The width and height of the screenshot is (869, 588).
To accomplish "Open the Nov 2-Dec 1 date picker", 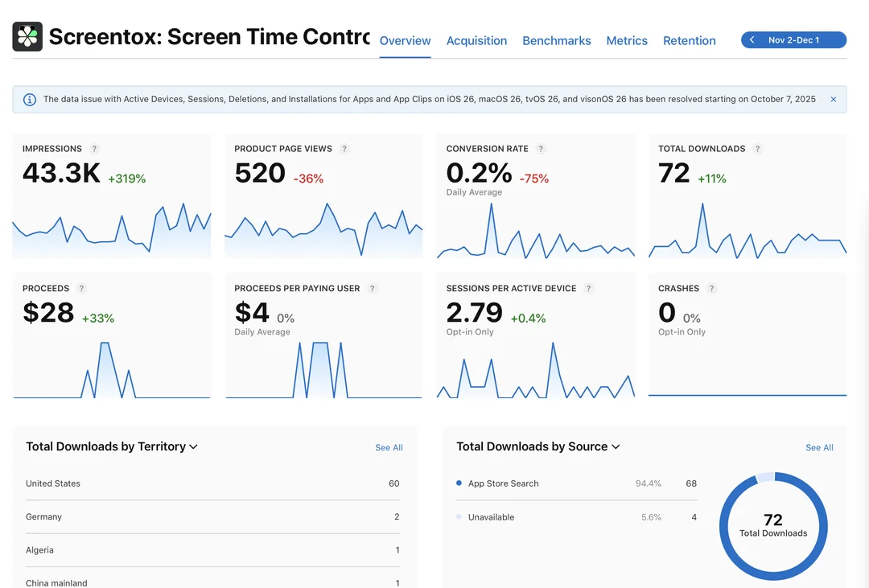I will 793,40.
